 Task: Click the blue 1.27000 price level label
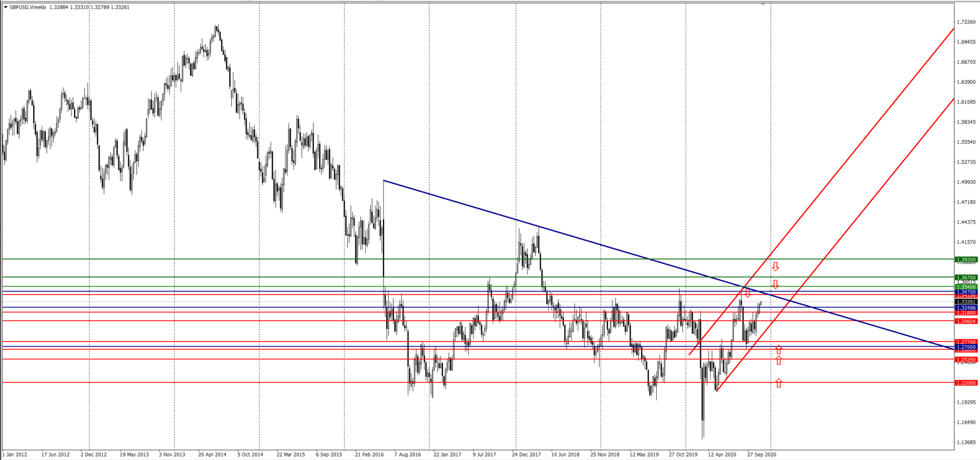point(966,347)
